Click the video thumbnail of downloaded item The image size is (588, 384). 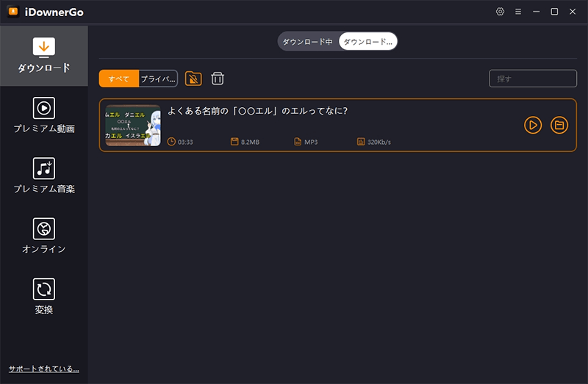pos(133,126)
